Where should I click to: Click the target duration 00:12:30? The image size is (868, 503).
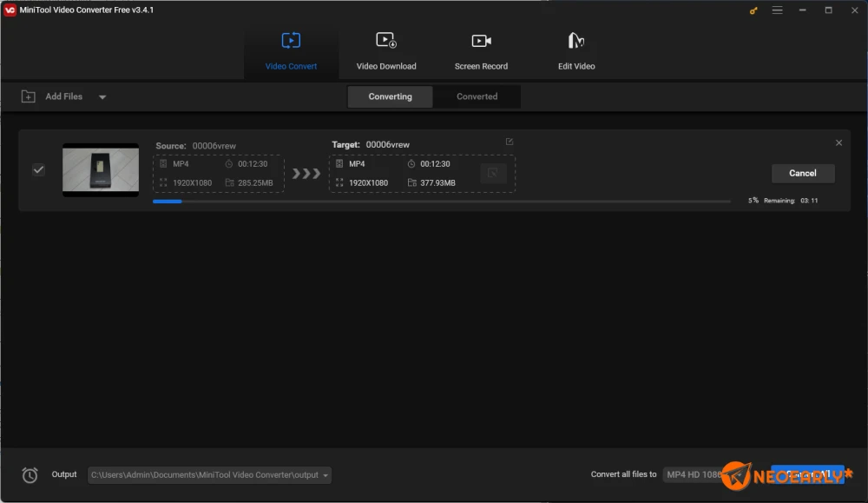pyautogui.click(x=435, y=164)
